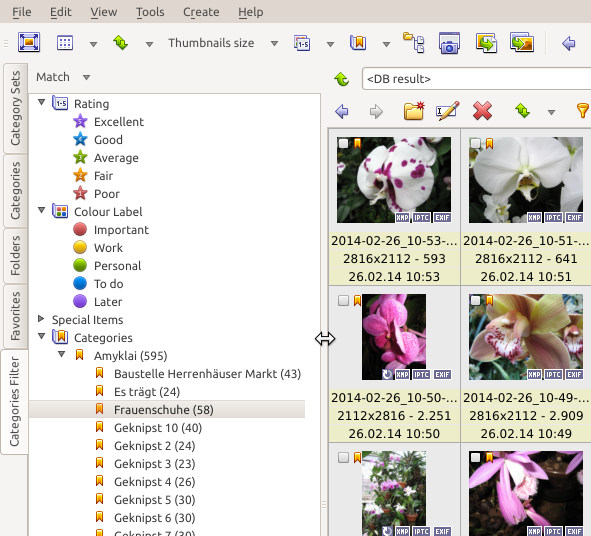
Task: Open dropdown arrow beside browser sort icon
Action: click(551, 112)
